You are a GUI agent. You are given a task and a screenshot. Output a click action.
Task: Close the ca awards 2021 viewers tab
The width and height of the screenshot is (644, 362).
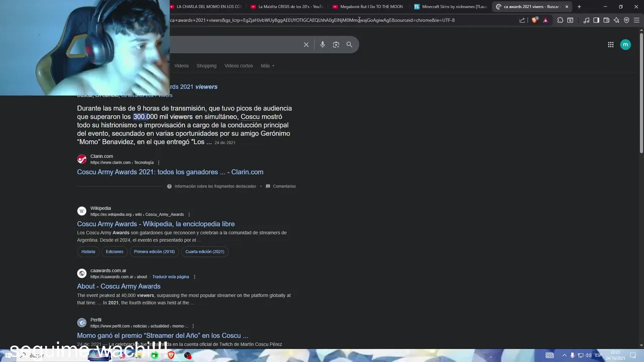[567, 7]
